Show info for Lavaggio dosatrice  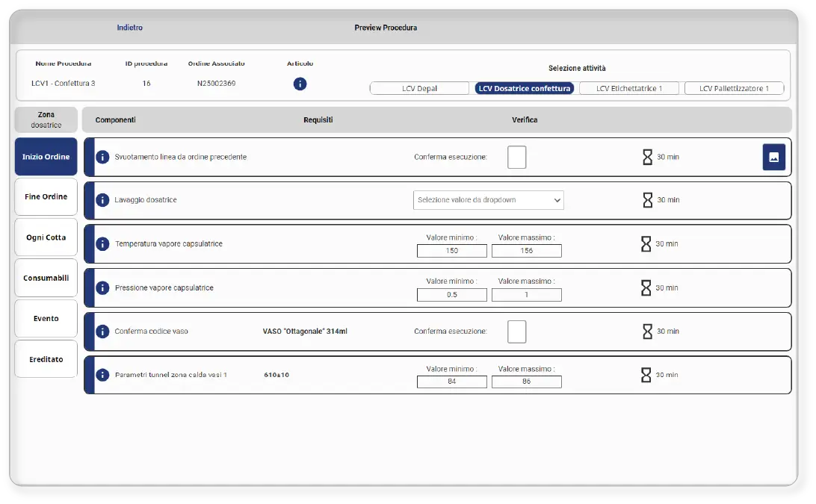[102, 199]
